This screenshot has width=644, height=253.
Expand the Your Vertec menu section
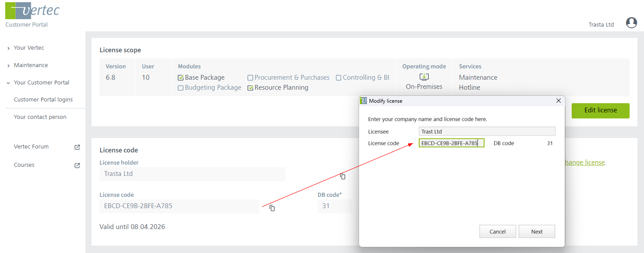[29, 48]
